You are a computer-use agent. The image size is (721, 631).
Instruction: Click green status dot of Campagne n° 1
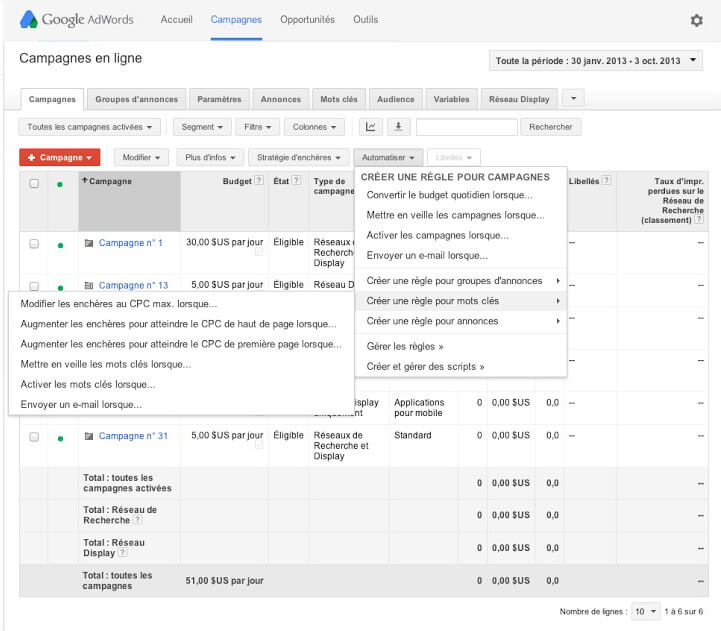[x=60, y=246]
